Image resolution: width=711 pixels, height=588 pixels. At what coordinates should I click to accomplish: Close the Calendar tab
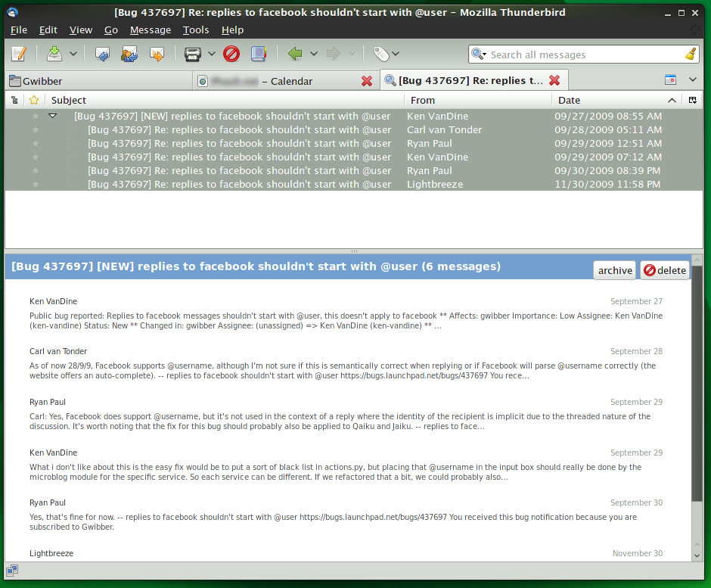tap(367, 81)
